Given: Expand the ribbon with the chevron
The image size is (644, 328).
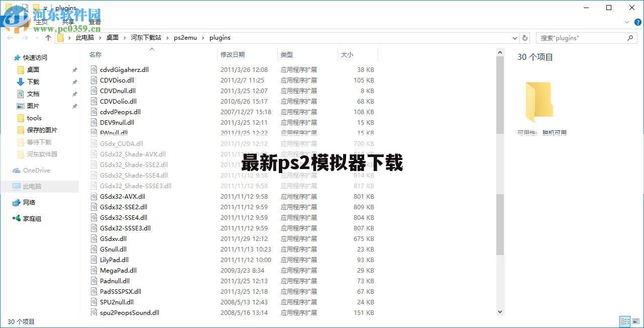Looking at the screenshot, I should coord(626,22).
